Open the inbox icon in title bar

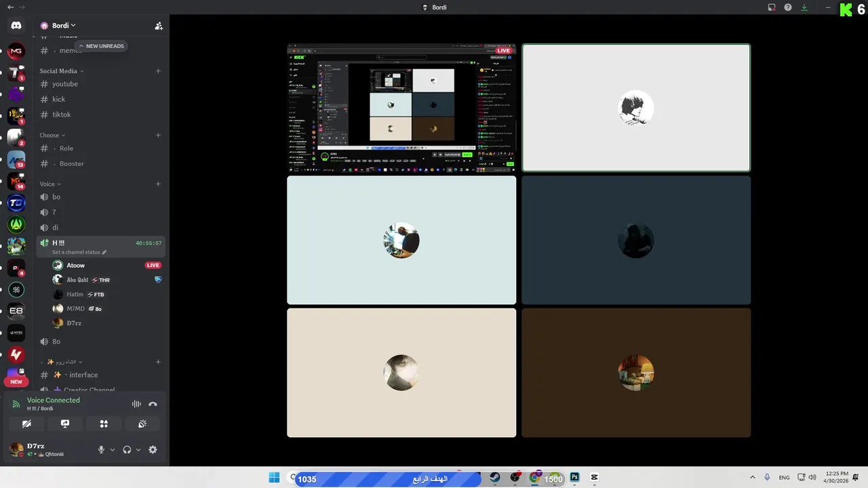[772, 7]
